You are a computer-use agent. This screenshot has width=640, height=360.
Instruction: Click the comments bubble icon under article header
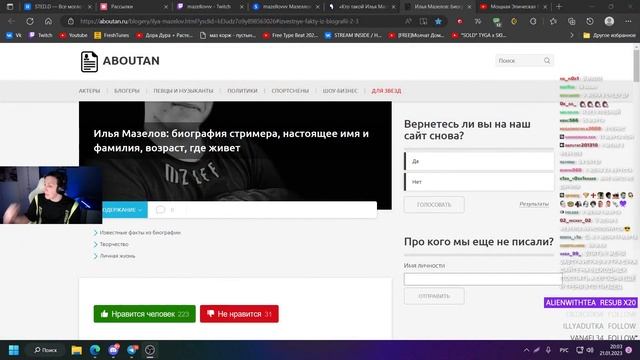tap(160, 210)
